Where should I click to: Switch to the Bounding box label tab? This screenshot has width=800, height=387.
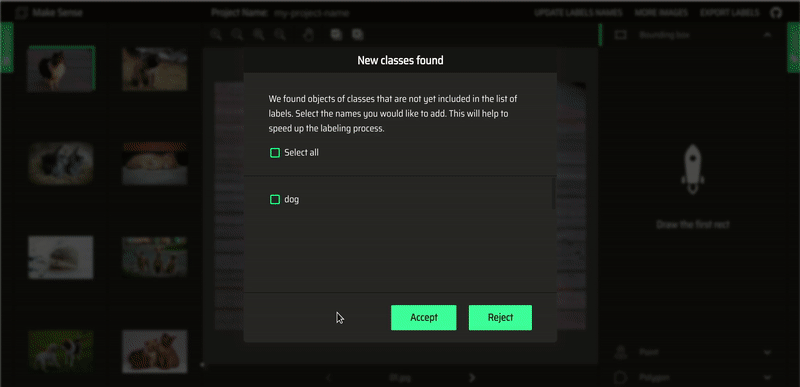click(x=693, y=35)
